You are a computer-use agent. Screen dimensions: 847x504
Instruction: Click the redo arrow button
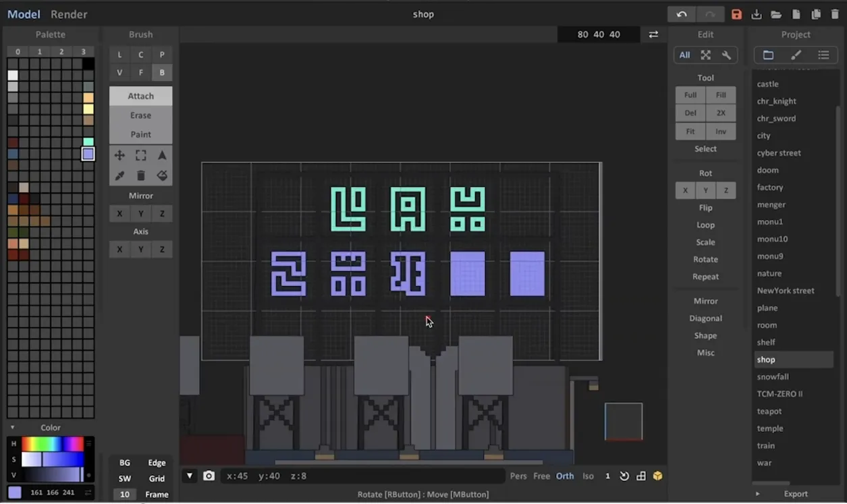click(709, 14)
